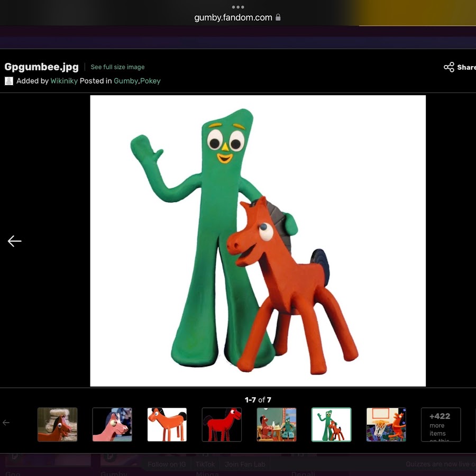The height and width of the screenshot is (476, 476).
Task: Click the Gpgumbee.jpg file title
Action: click(42, 67)
